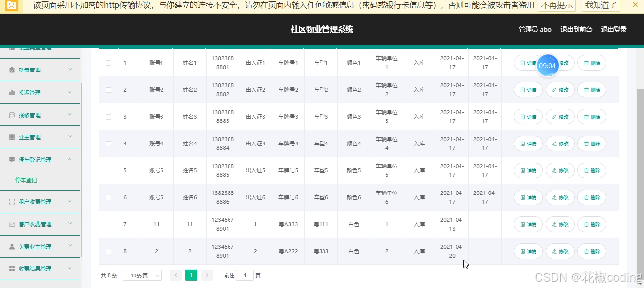Viewport: 644px width, 288px height.
Task: Open 详情 for row 3 账号3
Action: point(528,117)
